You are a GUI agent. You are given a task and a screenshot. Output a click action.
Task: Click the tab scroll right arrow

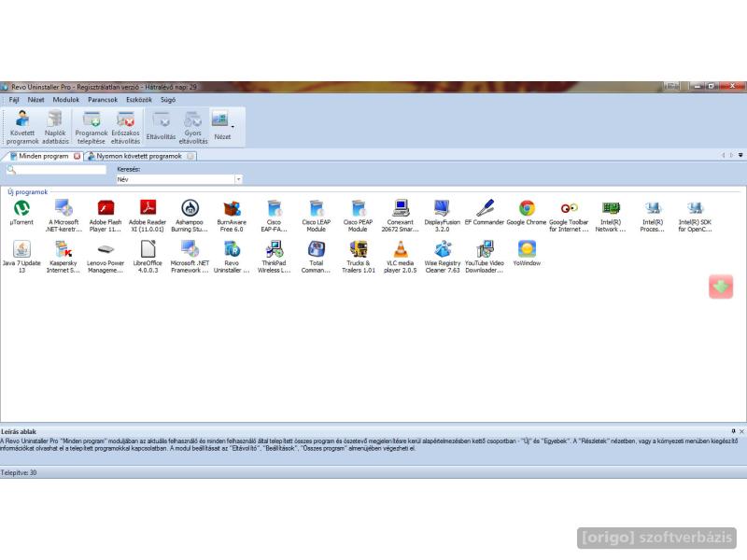(x=732, y=155)
